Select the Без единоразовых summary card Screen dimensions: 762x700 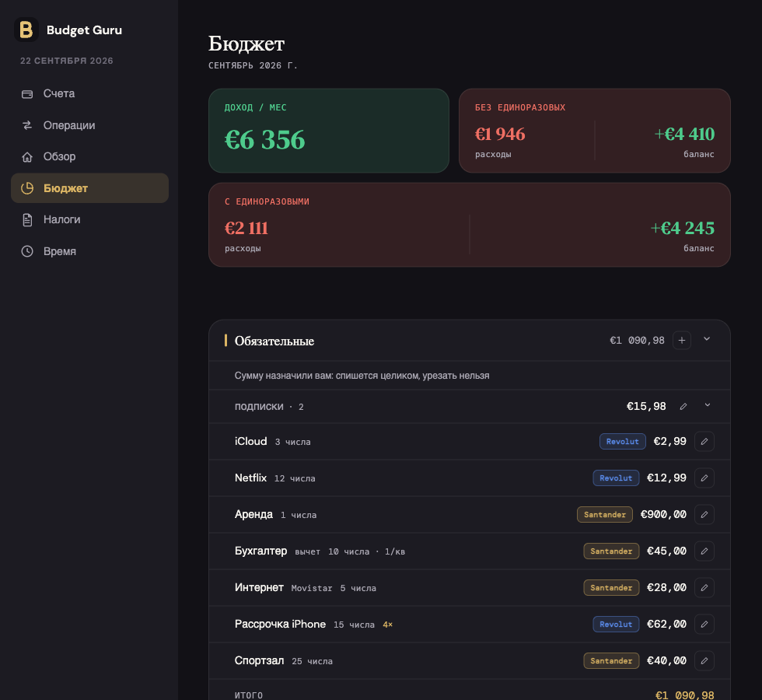click(595, 131)
